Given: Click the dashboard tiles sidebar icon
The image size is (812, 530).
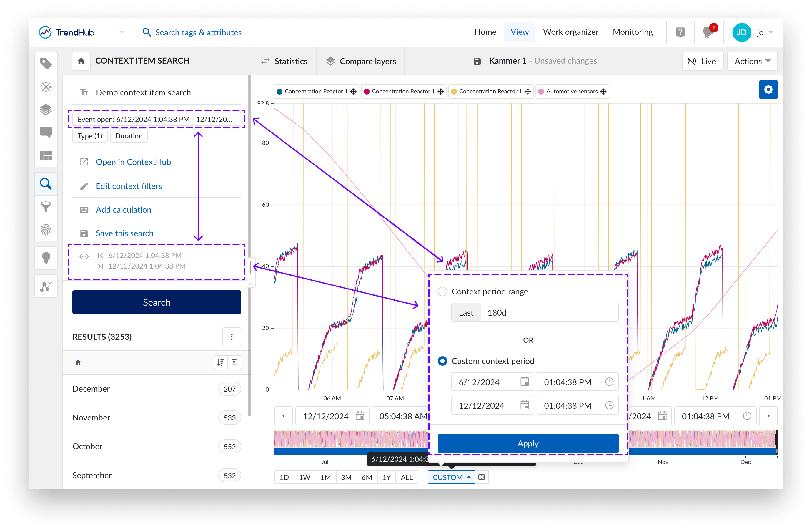Looking at the screenshot, I should (46, 156).
